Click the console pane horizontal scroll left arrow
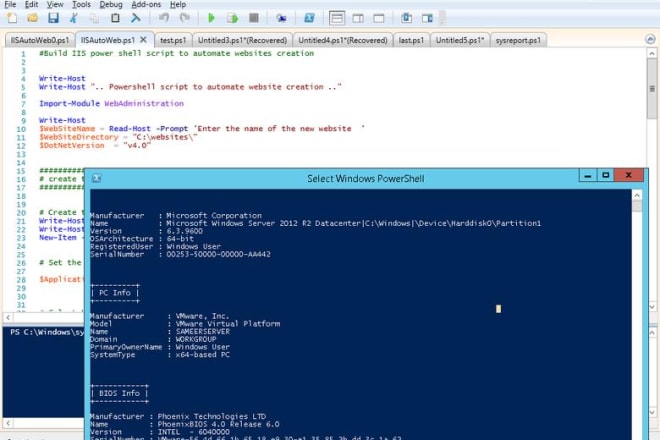This screenshot has width=660, height=440. pyautogui.click(x=8, y=422)
